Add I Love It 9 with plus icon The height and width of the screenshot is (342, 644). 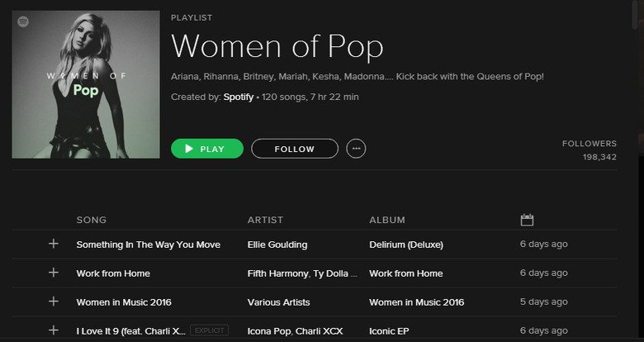54,330
